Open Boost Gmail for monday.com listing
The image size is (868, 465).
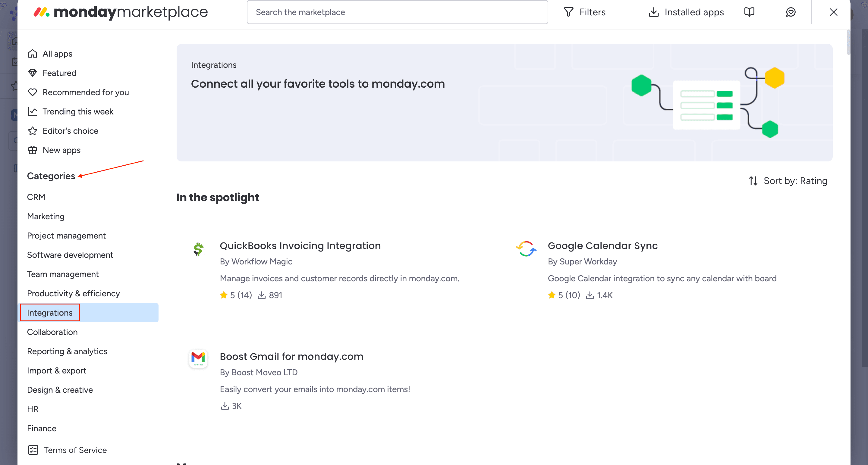291,357
